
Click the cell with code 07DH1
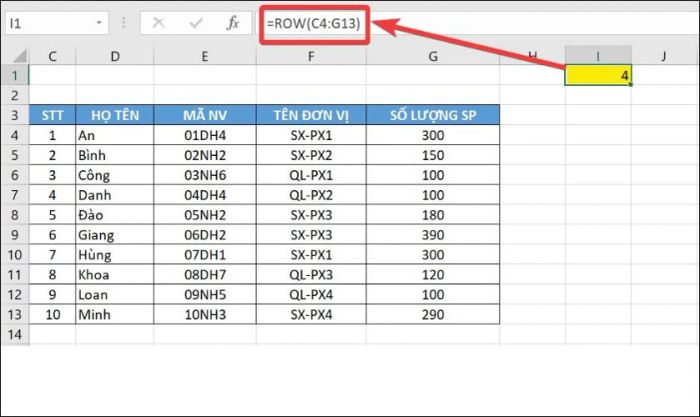pyautogui.click(x=205, y=255)
